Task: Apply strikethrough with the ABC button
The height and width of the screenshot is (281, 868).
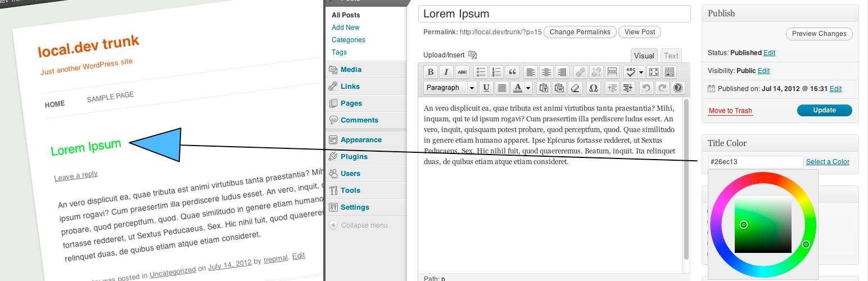Action: pyautogui.click(x=462, y=72)
